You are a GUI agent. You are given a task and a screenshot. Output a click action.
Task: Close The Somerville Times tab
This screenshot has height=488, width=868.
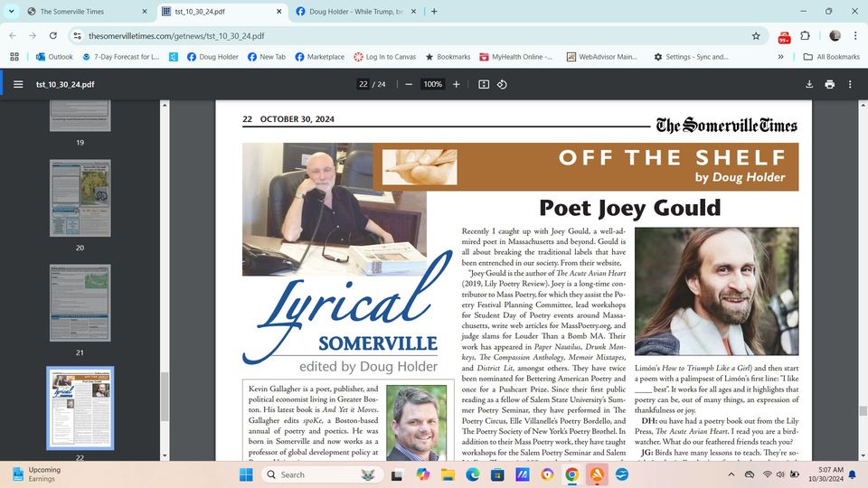[145, 11]
